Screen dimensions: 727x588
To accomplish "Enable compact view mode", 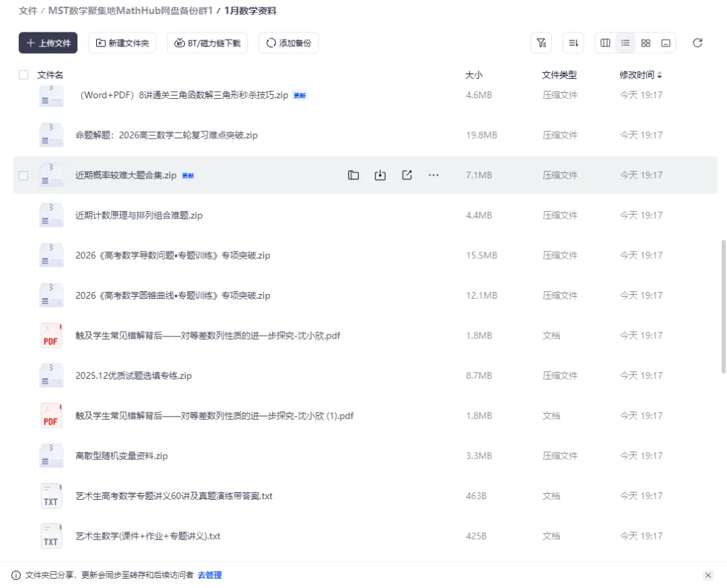I will click(x=665, y=42).
